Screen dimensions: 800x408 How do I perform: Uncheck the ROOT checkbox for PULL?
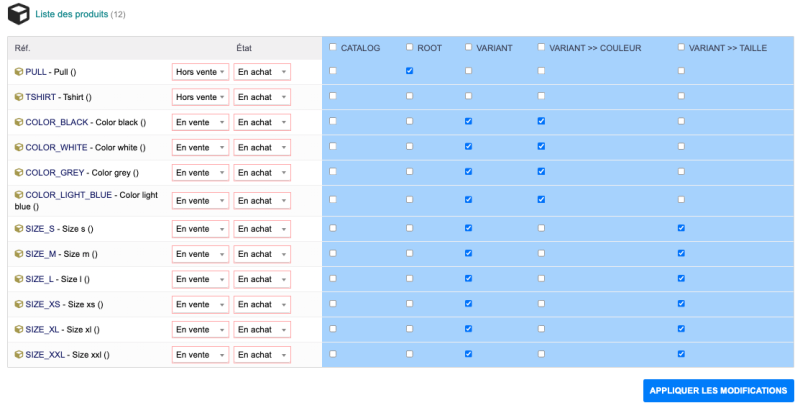[x=410, y=71]
